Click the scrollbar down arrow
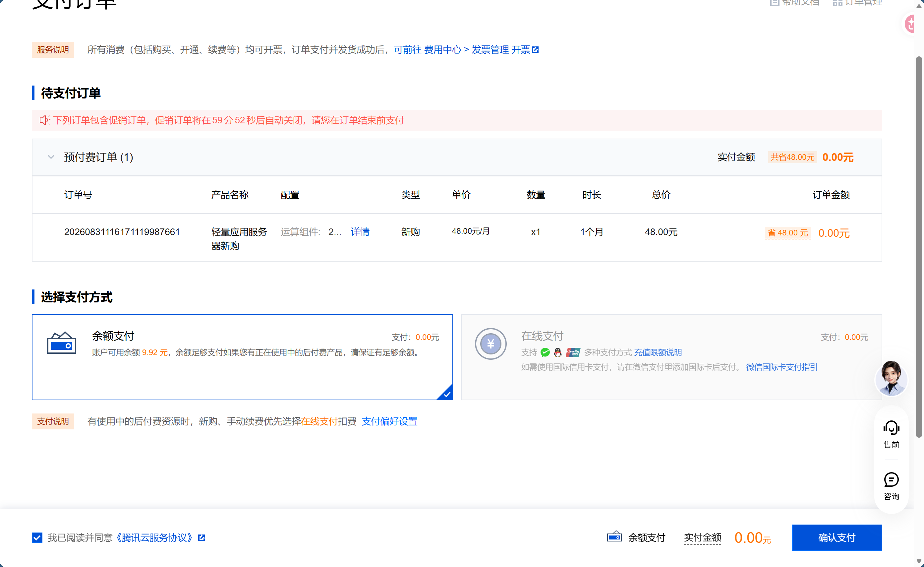This screenshot has width=924, height=567. coord(918,562)
